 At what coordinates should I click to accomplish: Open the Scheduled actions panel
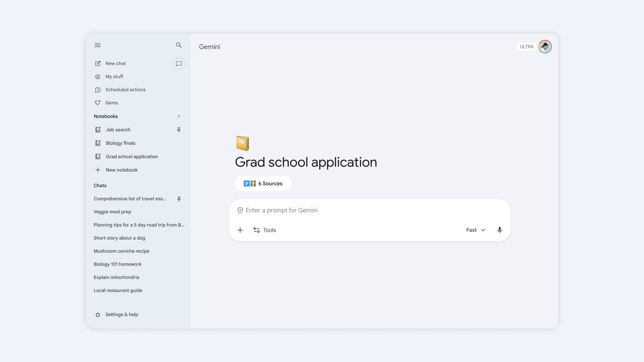(125, 89)
